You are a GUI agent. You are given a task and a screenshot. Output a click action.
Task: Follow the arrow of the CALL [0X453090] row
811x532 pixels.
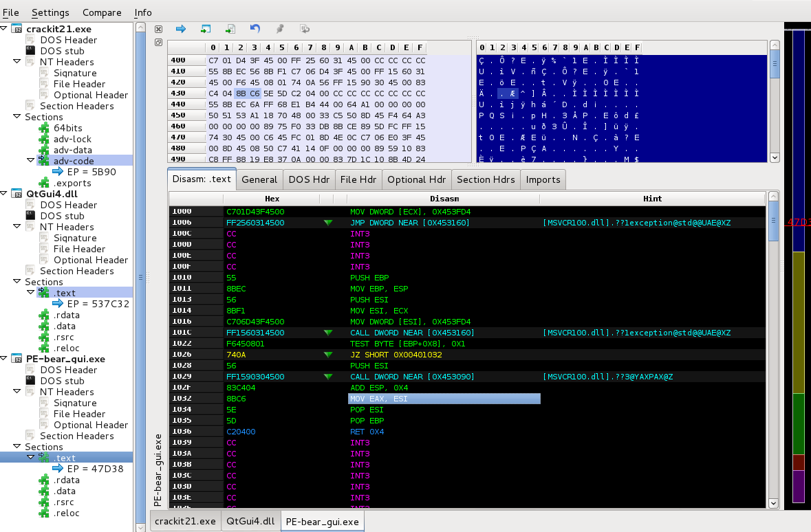pyautogui.click(x=328, y=377)
